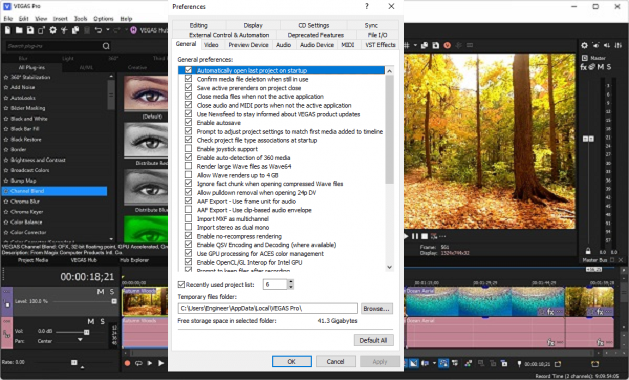Image resolution: width=629 pixels, height=380 pixels.
Task: Click the magnifier in plug-in search box
Action: point(106,46)
